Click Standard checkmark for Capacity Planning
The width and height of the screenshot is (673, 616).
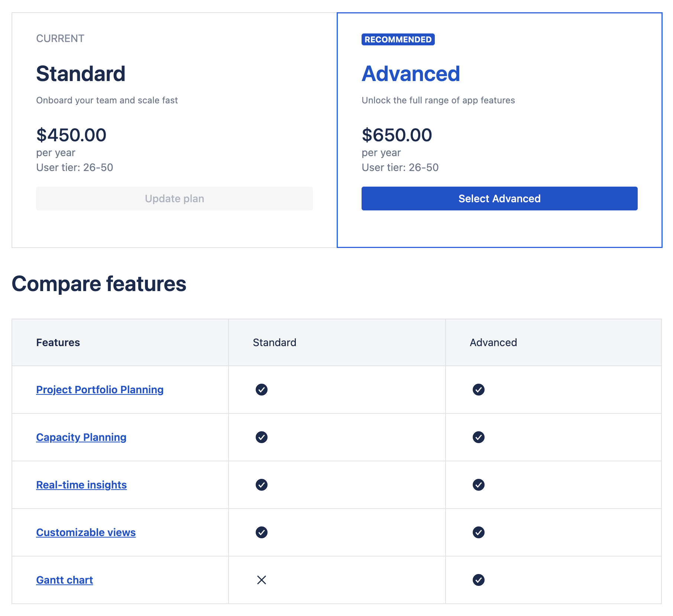(x=261, y=437)
